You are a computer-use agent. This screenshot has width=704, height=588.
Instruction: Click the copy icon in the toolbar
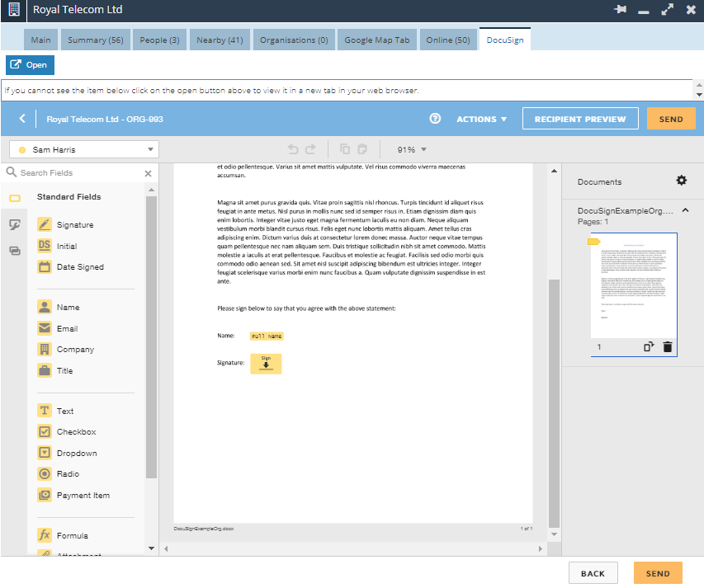[345, 149]
